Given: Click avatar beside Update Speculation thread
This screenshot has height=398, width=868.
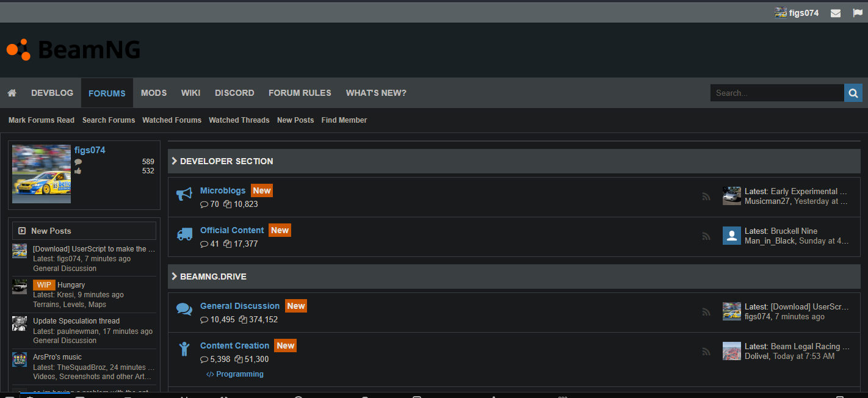Looking at the screenshot, I should (20, 323).
